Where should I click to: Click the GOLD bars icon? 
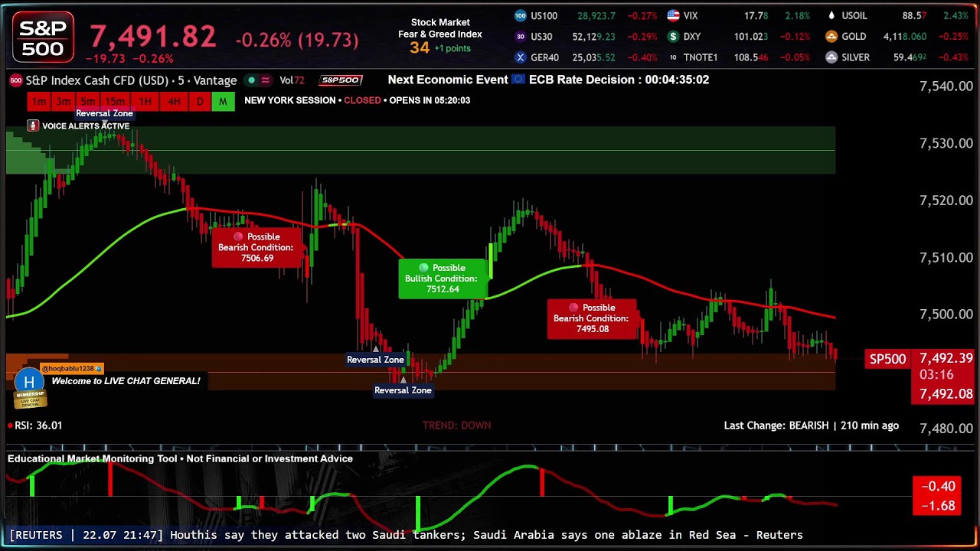[831, 36]
